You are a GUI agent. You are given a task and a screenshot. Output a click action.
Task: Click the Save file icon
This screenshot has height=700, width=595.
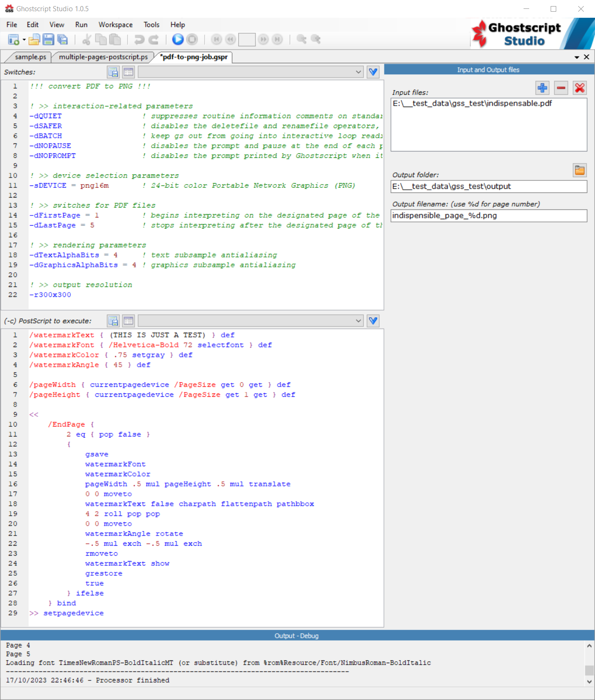tap(48, 40)
